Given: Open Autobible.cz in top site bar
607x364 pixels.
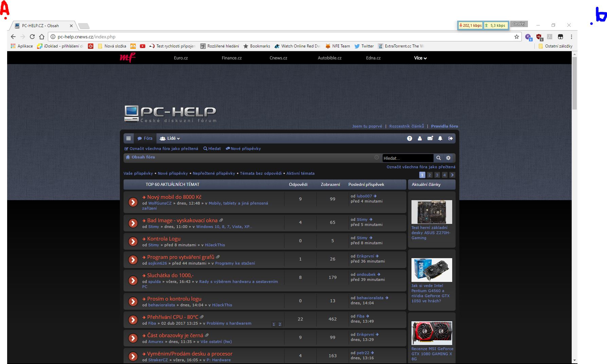Looking at the screenshot, I should tap(330, 58).
